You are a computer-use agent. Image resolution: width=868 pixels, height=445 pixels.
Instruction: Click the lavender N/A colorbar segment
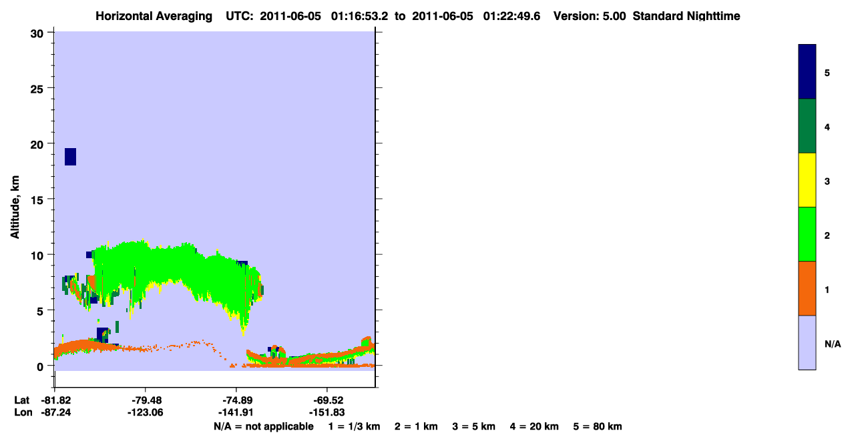807,342
